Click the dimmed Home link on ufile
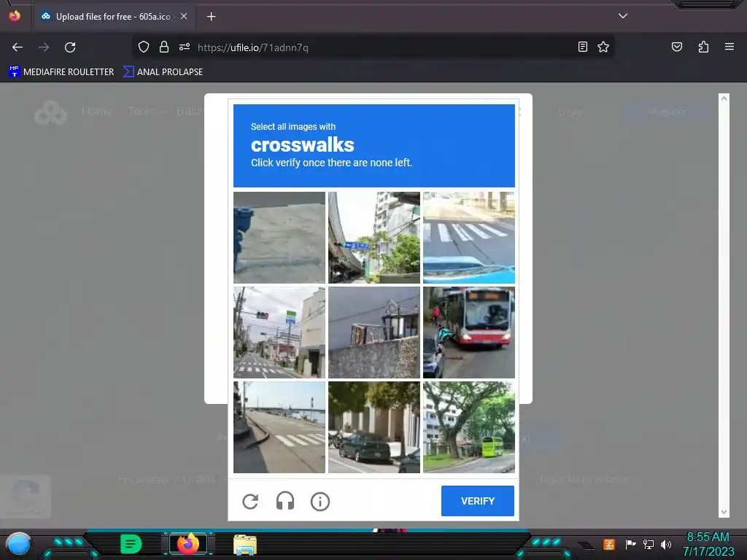This screenshot has width=747, height=560. (x=97, y=111)
